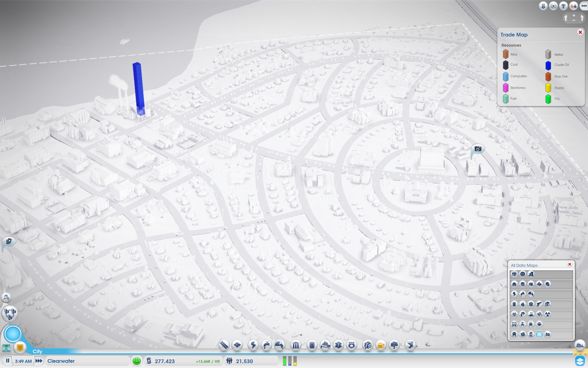The height and width of the screenshot is (368, 588).
Task: Open the RCI demand bars
Action: [290, 361]
